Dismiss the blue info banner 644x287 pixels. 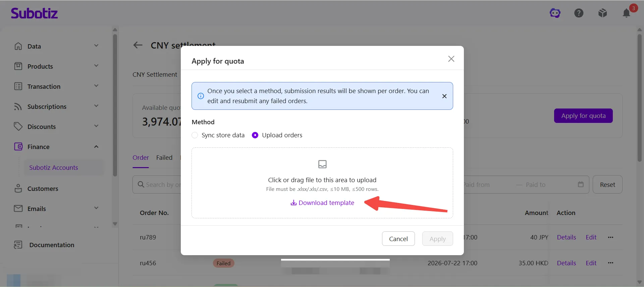click(444, 96)
